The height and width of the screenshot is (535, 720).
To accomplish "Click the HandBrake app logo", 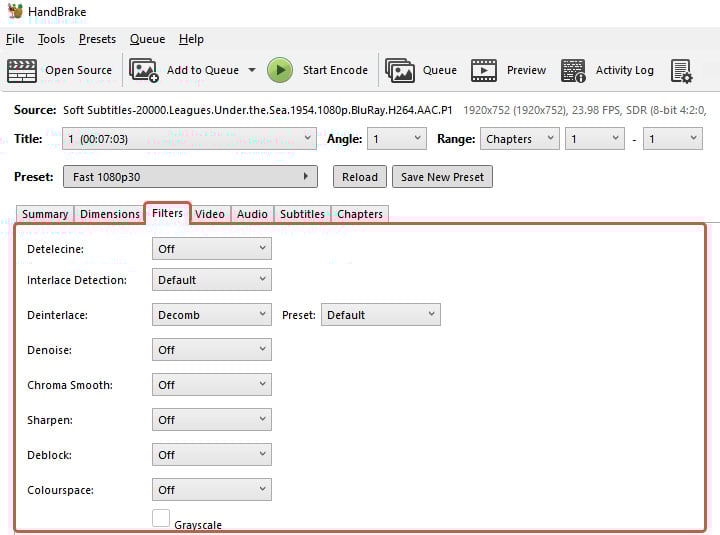I will click(x=15, y=11).
